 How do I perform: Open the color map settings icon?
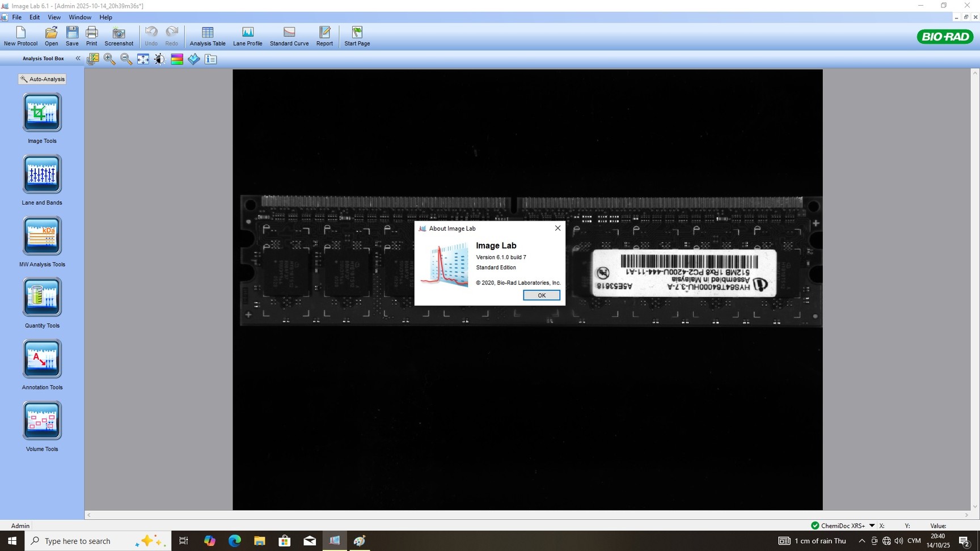(x=177, y=58)
